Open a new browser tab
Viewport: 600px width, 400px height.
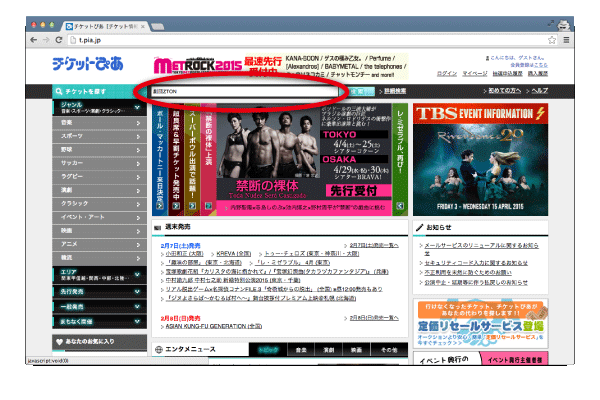[x=157, y=26]
